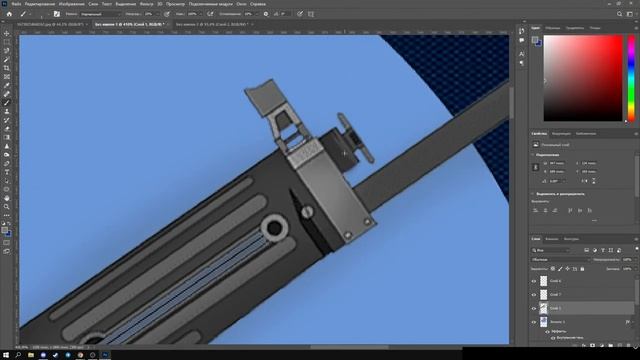Open the Edit Toolbar ellipsis
640x360 pixels.
(x=7, y=215)
